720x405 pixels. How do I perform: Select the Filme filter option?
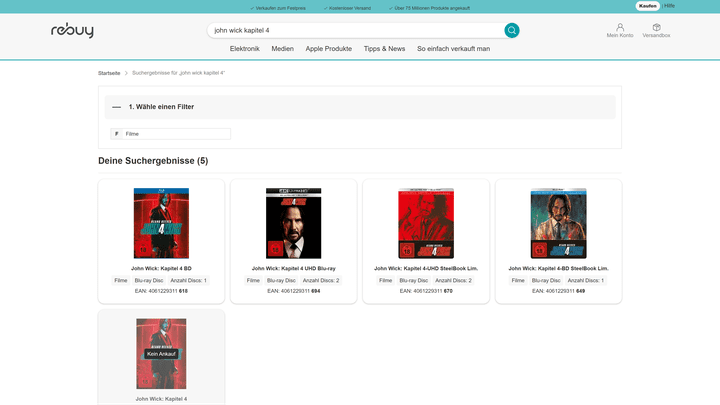[x=170, y=134]
